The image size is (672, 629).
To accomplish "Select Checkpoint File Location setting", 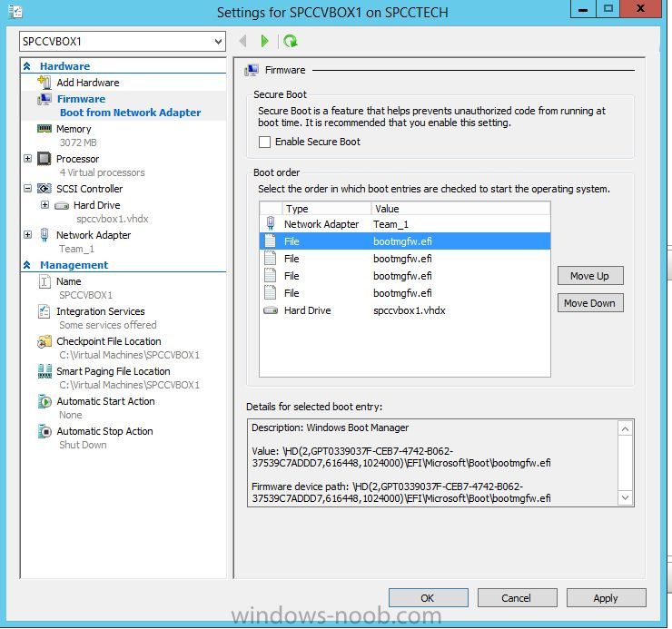I will pos(109,341).
